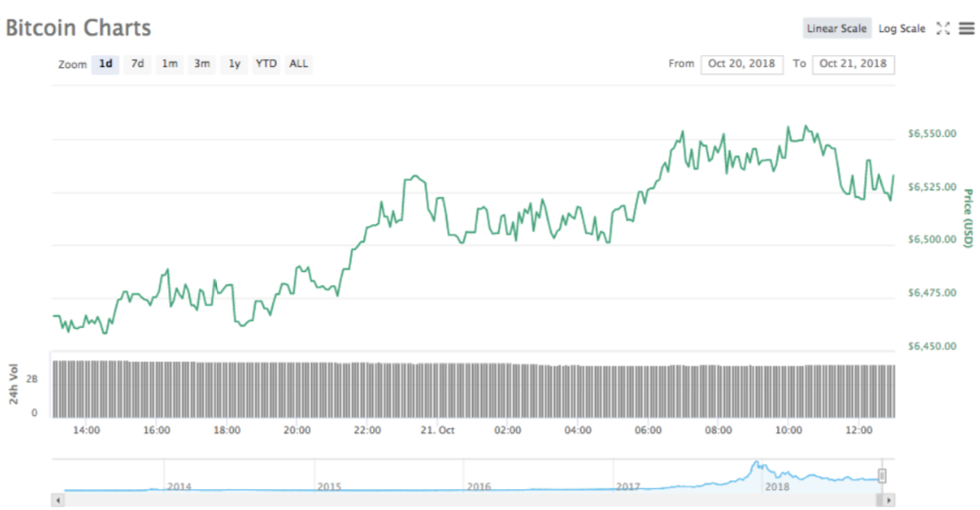
Task: Click the 2018 label in navigator
Action: [778, 486]
